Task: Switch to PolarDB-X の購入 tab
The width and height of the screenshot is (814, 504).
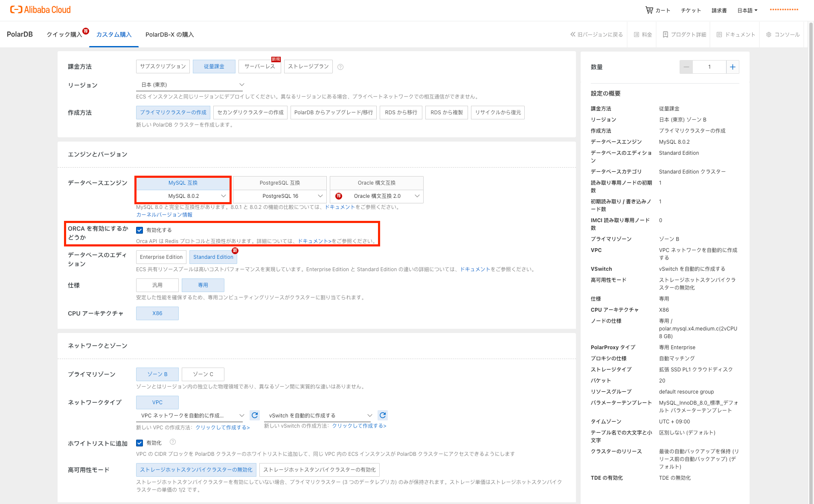Action: pyautogui.click(x=170, y=35)
